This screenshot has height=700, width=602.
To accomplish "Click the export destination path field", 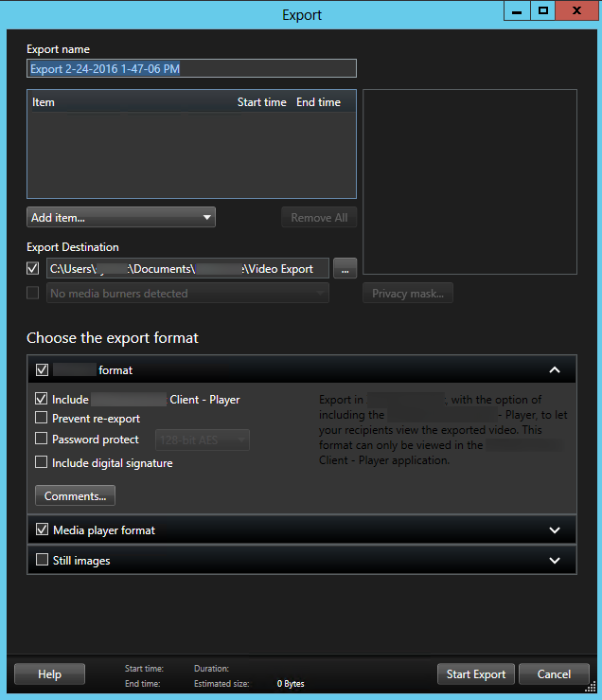I will (187, 269).
